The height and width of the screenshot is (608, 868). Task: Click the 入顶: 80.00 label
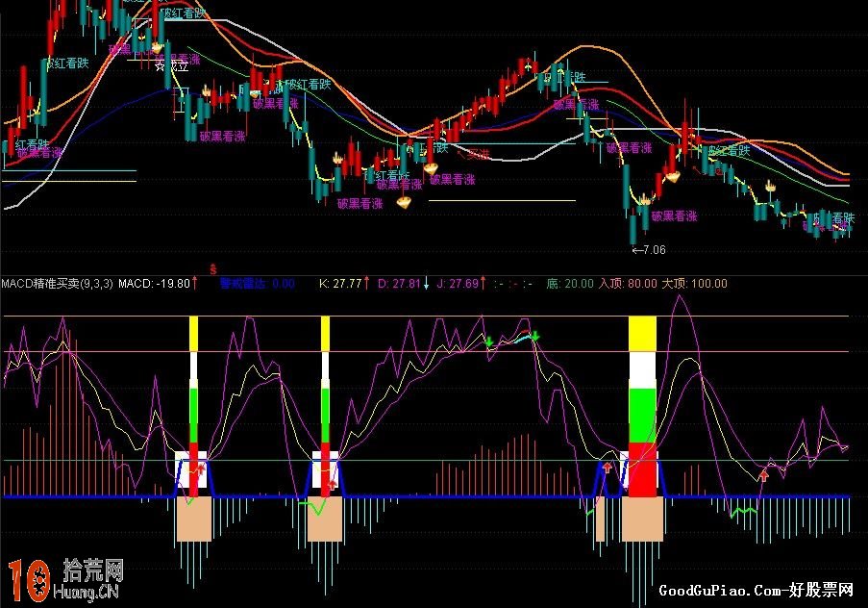coord(628,284)
